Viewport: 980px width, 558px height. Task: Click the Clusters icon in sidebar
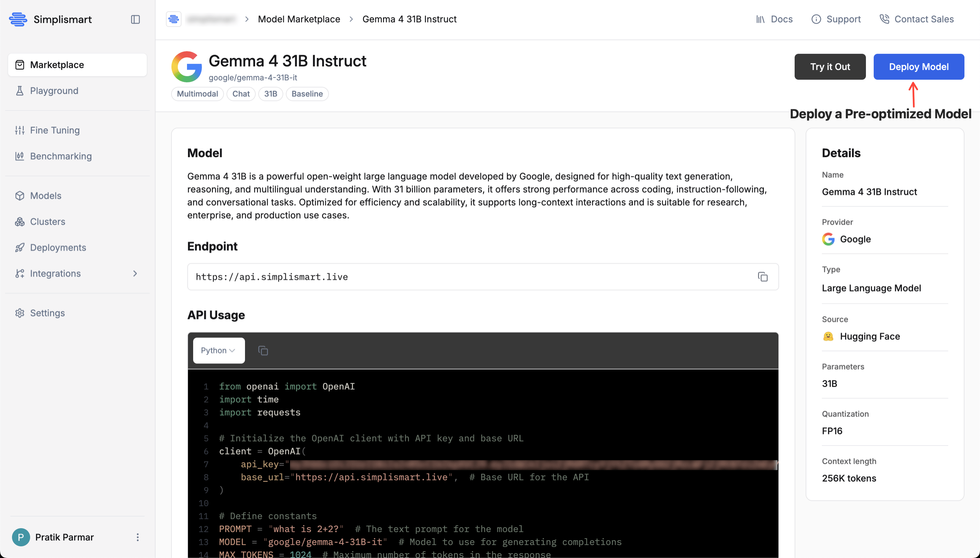[x=19, y=222]
